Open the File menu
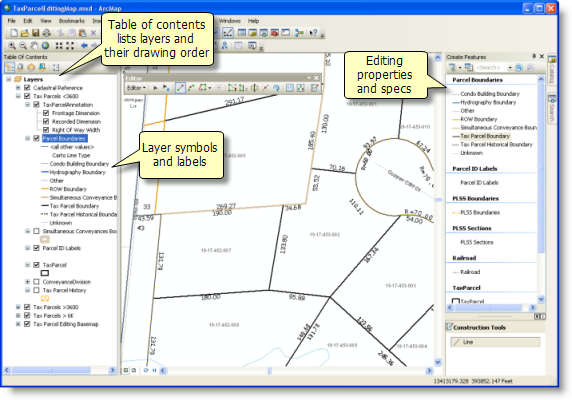This screenshot has height=400, width=572. (x=12, y=21)
